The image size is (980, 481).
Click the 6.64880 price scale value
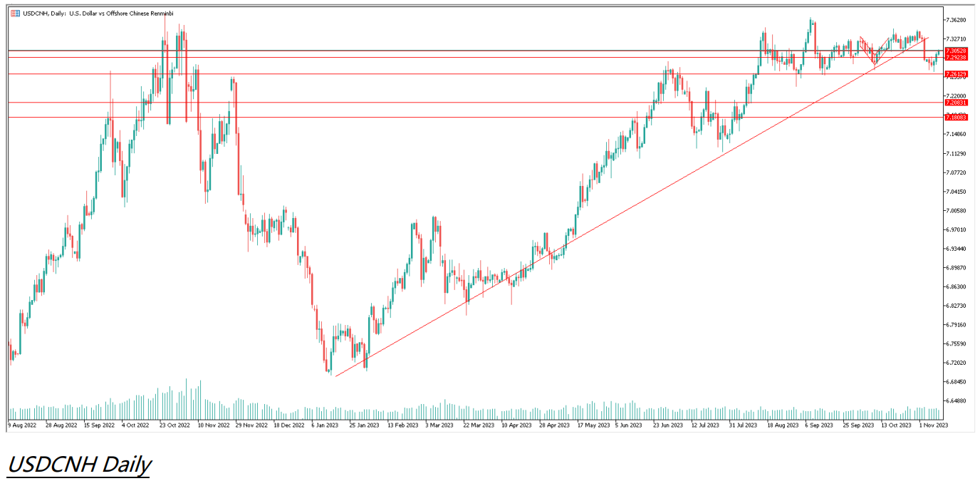point(955,401)
